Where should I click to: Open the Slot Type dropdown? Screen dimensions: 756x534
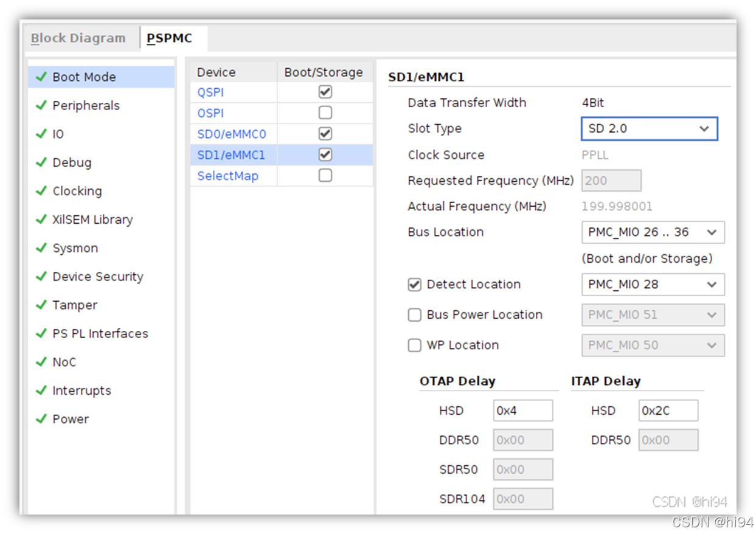click(x=650, y=129)
